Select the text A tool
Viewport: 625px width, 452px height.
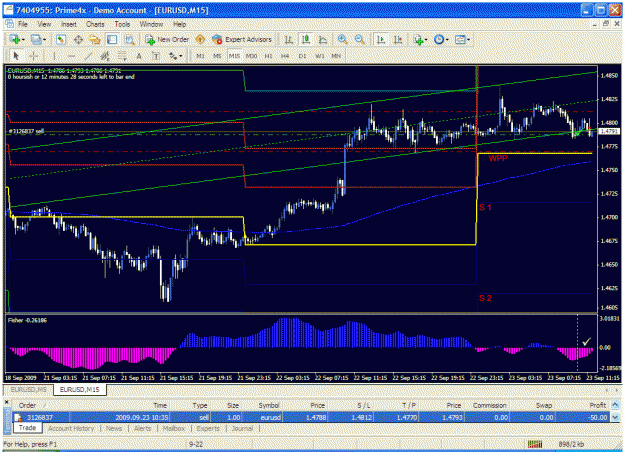coord(139,56)
